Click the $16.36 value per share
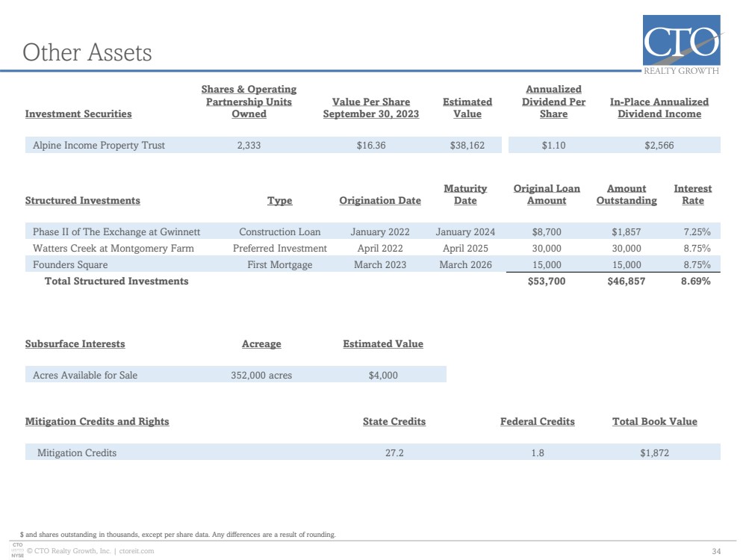The image size is (746, 560). pyautogui.click(x=371, y=145)
